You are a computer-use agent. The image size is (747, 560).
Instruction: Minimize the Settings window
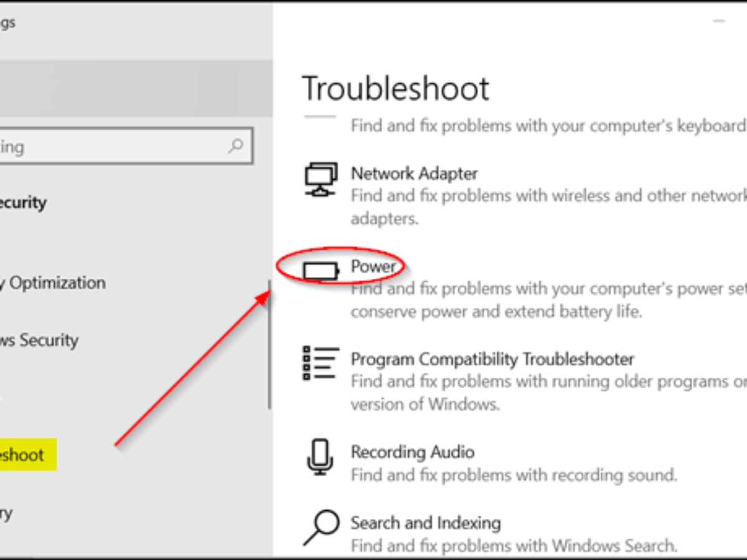[720, 22]
